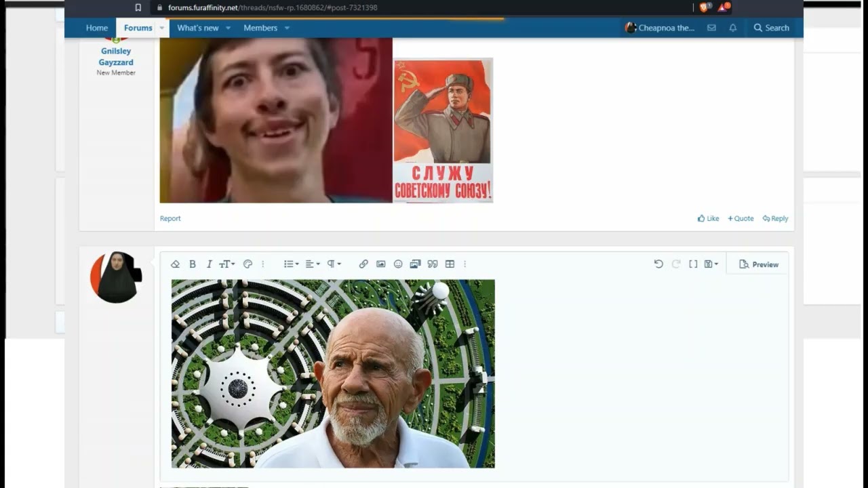Screen dimensions: 868x488
Task: Bookmark this page in the browser
Action: point(138,7)
